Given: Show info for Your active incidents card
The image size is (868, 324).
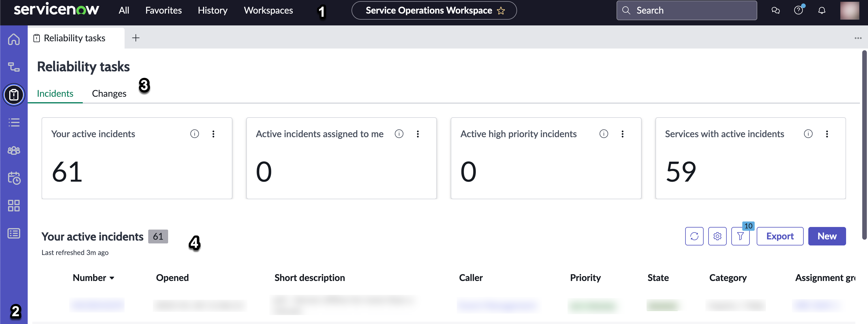Looking at the screenshot, I should [x=194, y=134].
